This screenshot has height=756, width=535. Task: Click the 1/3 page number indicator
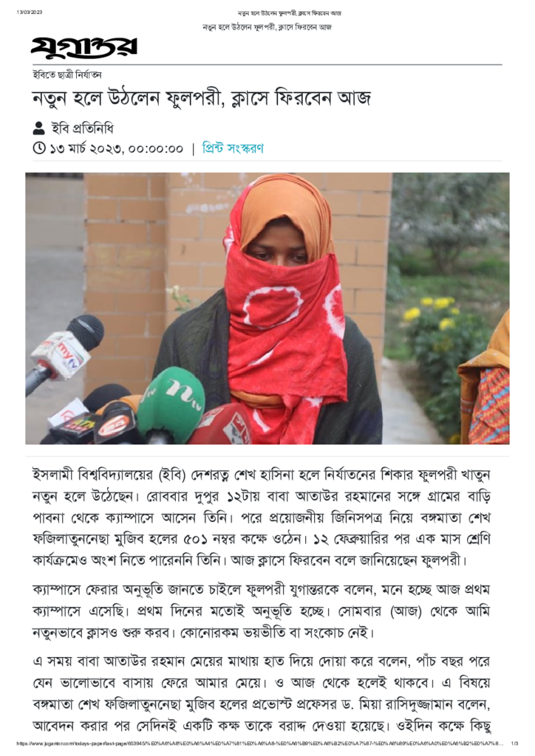pyautogui.click(x=514, y=743)
